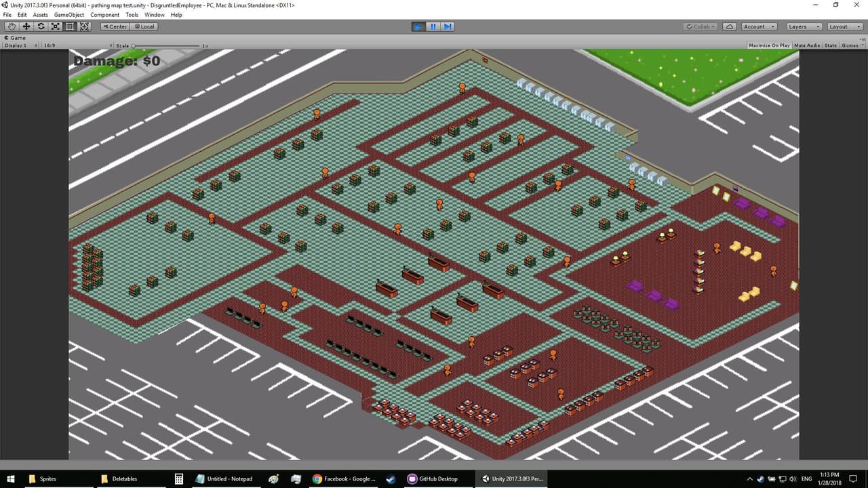Switch to GitHub Desktop
This screenshot has width=868, height=488.
tap(438, 479)
